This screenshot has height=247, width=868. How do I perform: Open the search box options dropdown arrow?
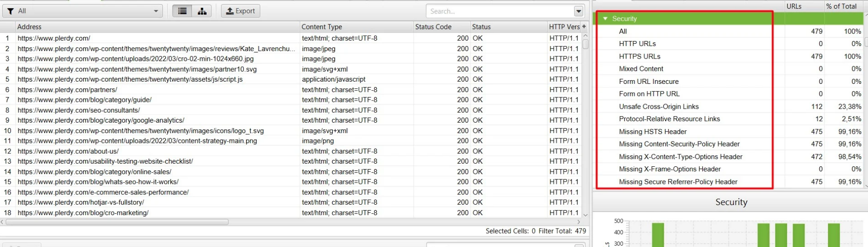[579, 11]
